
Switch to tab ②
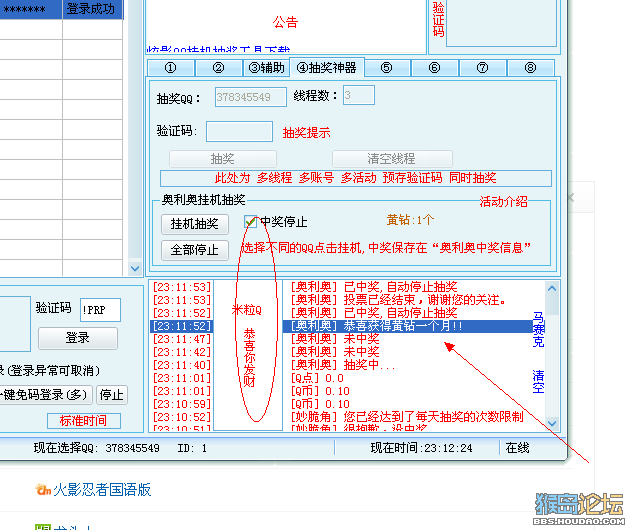tap(219, 68)
